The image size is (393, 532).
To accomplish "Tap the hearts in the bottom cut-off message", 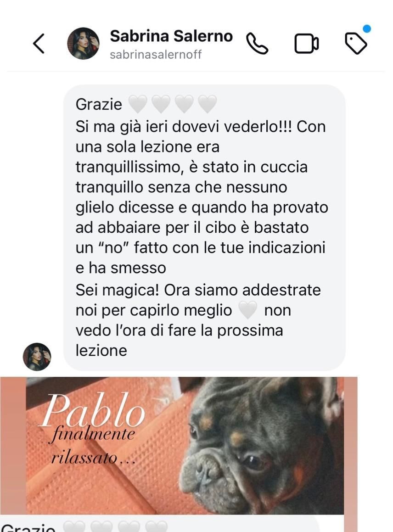I will click(x=115, y=526).
